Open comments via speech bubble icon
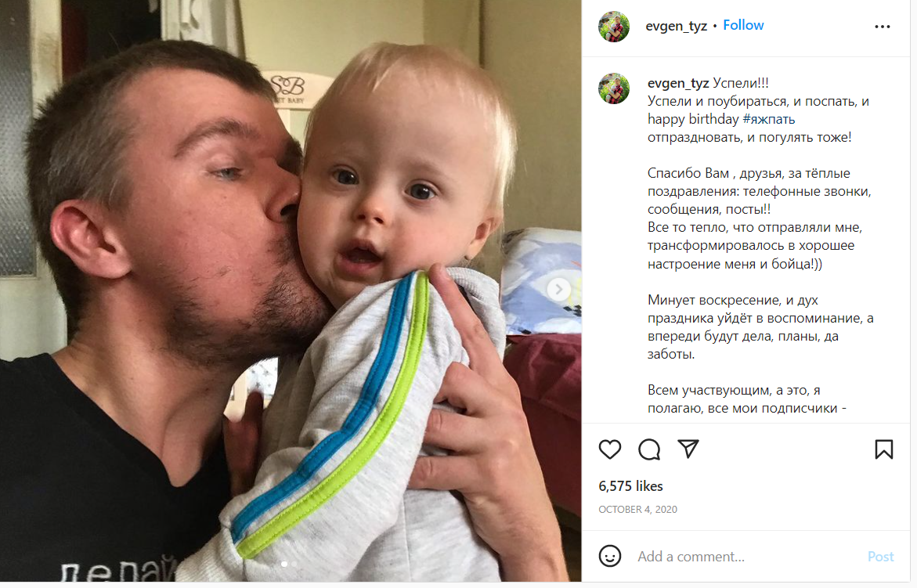This screenshot has height=588, width=917. 649,449
